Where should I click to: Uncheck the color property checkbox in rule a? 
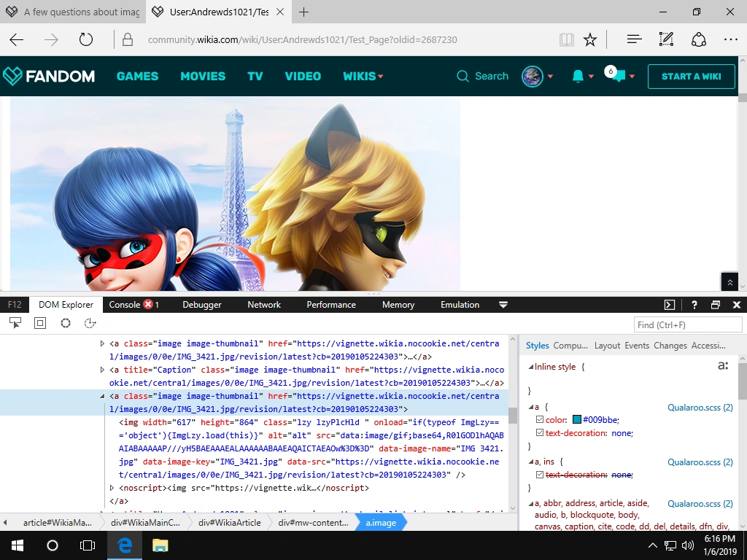coord(540,420)
